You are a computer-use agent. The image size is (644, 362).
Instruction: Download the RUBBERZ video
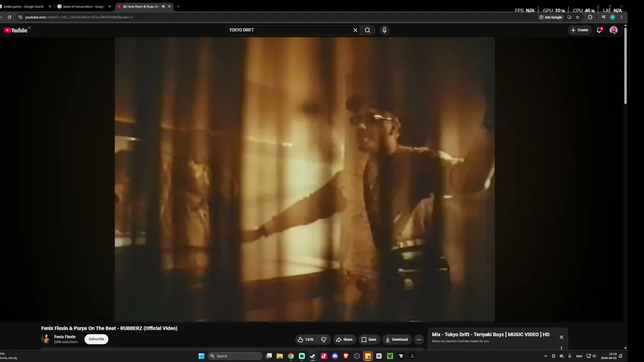(x=396, y=339)
